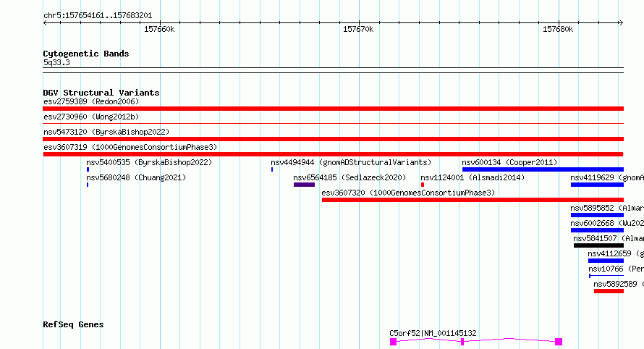Select the esv2759389 (Redon2006) variant bar
This screenshot has height=349, width=644.
[x=333, y=109]
